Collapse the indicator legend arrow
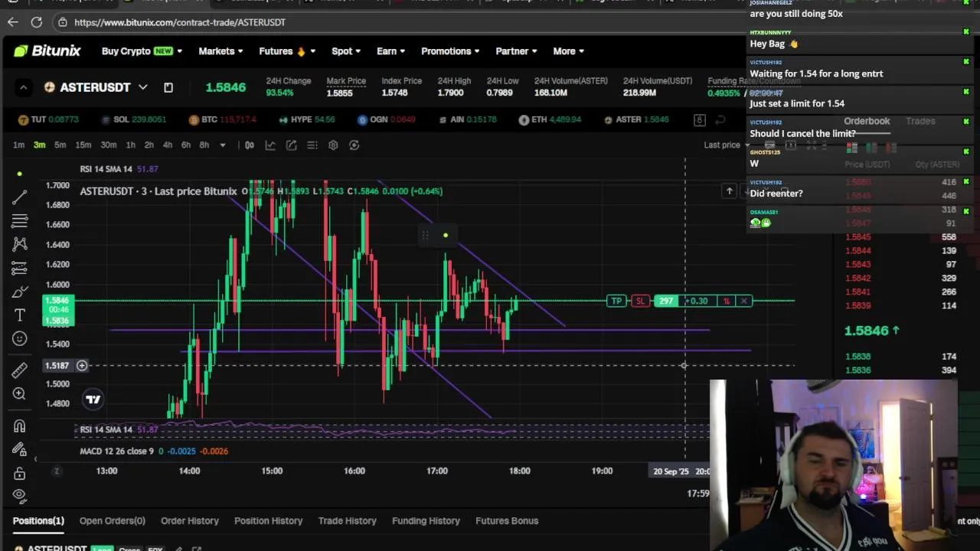 tap(35, 458)
